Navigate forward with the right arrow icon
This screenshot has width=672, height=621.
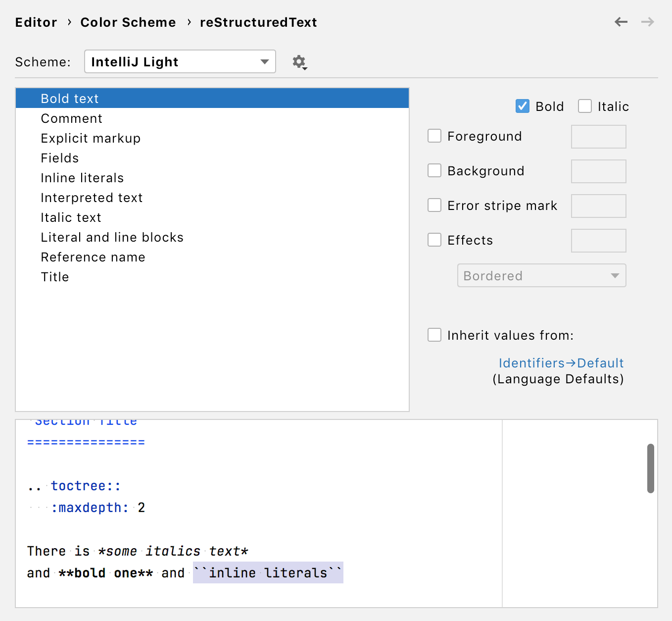tap(648, 22)
